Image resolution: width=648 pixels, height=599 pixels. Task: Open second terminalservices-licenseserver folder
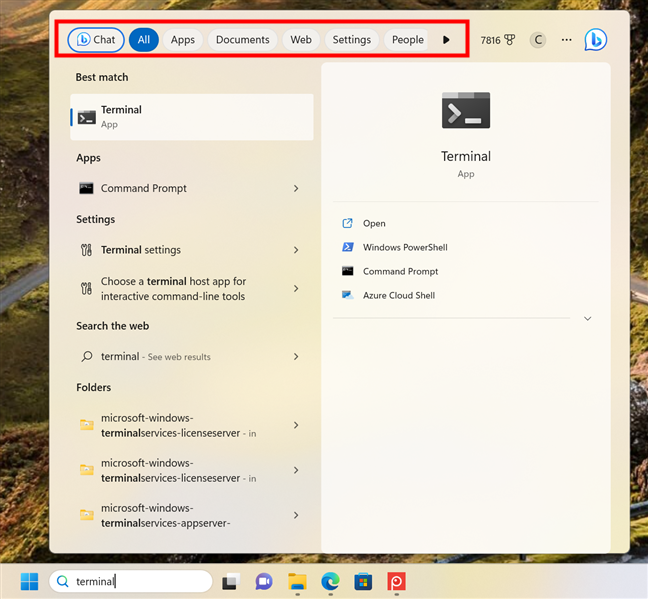pos(192,470)
